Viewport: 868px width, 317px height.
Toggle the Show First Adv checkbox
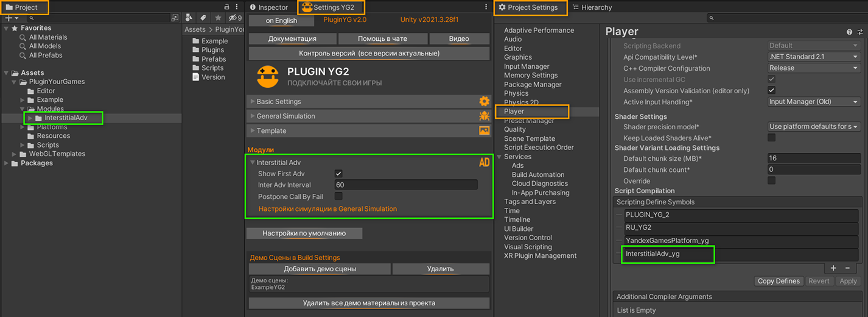pos(338,174)
